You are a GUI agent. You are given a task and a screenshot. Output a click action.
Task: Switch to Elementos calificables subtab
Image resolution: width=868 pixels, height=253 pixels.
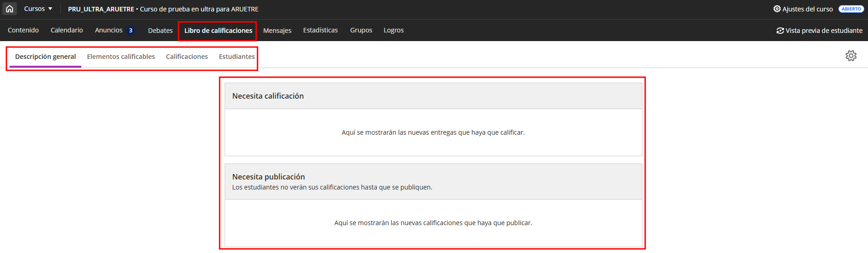[x=121, y=57]
